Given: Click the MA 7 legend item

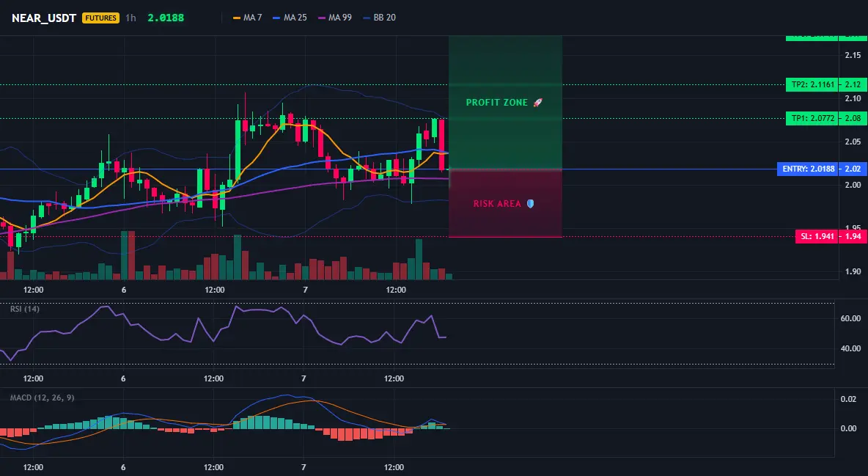Looking at the screenshot, I should coord(248,18).
